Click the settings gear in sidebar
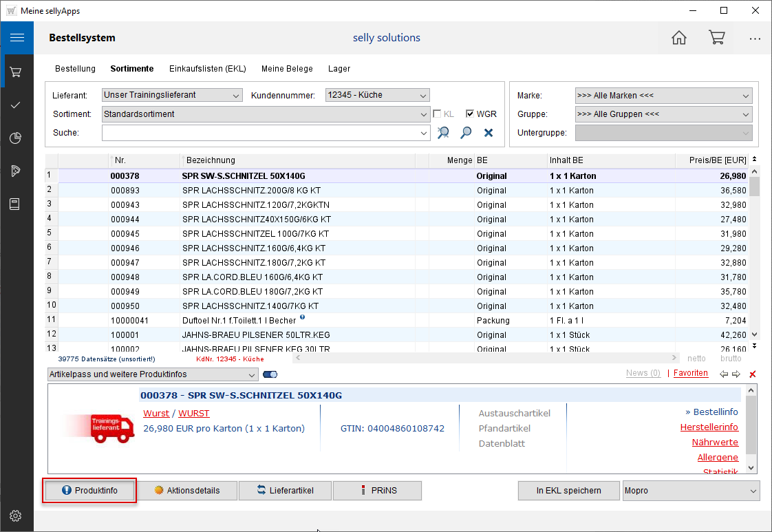The width and height of the screenshot is (772, 532). click(x=16, y=515)
